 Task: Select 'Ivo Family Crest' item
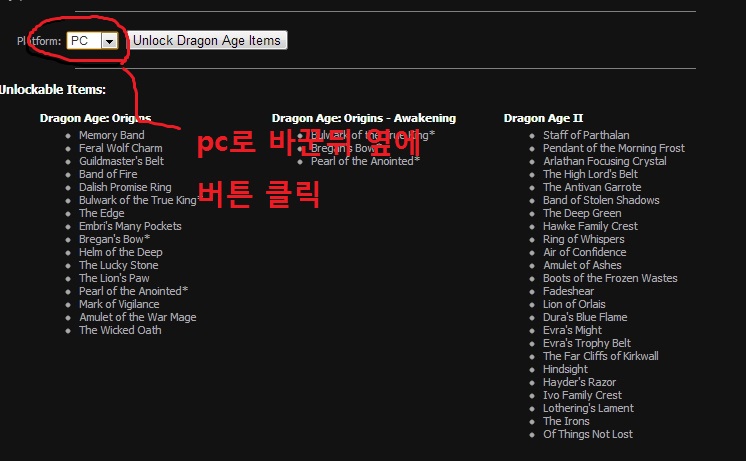pos(582,395)
